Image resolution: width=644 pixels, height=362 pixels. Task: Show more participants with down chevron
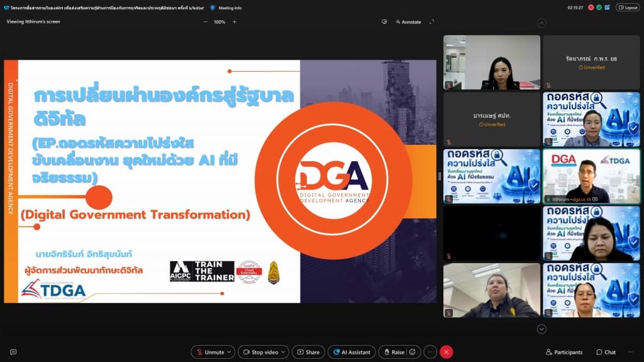[541, 329]
